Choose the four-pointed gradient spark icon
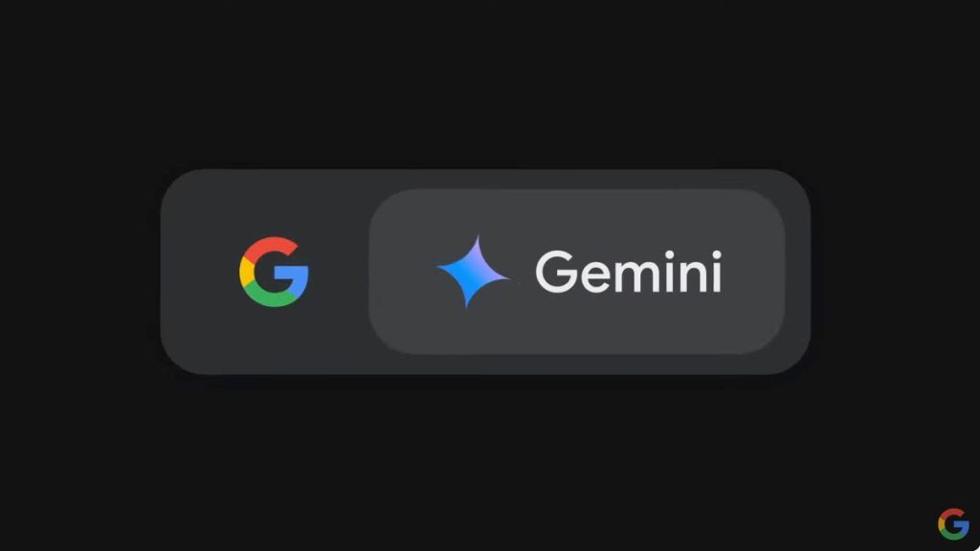The image size is (980, 551). [474, 272]
